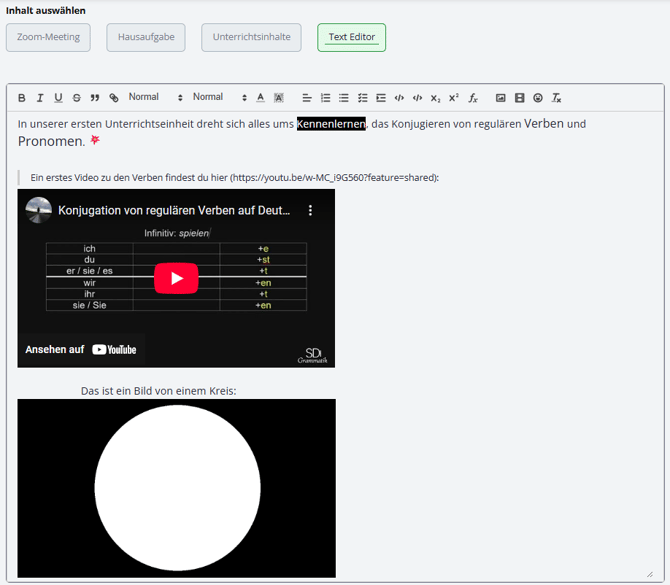Image resolution: width=670 pixels, height=585 pixels.
Task: Click the YouTube channel avatar
Action: point(38,210)
